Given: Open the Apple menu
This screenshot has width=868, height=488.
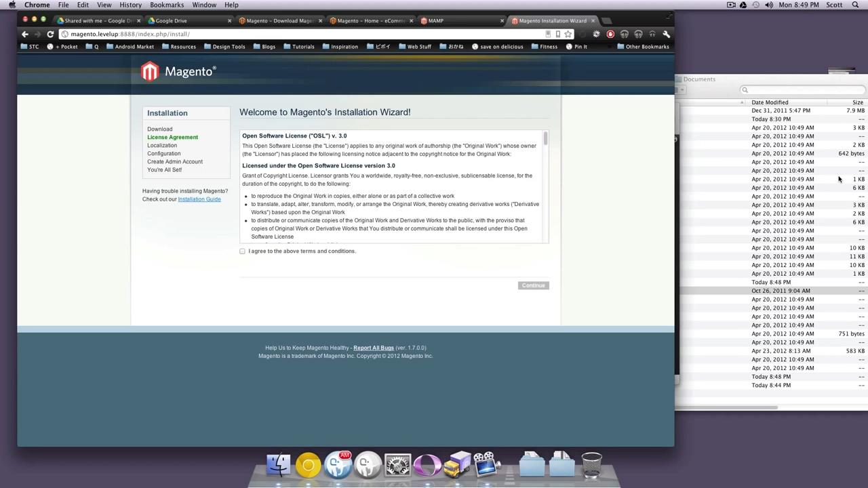Looking at the screenshot, I should tap(12, 5).
